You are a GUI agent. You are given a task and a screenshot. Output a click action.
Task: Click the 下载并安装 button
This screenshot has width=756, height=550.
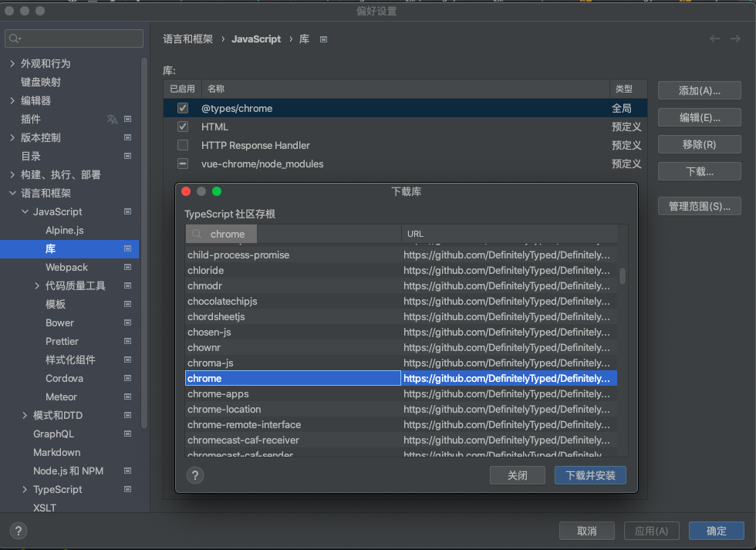(x=590, y=476)
